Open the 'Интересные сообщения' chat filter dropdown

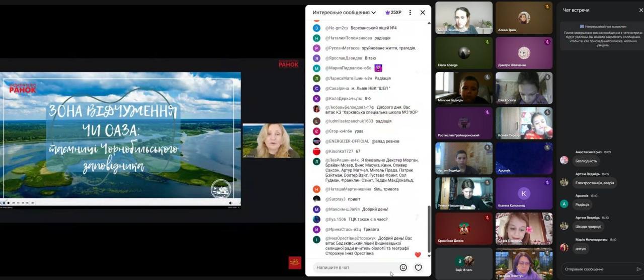(344, 13)
